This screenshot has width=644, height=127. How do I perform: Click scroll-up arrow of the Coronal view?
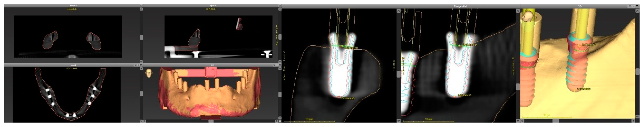[141, 9]
